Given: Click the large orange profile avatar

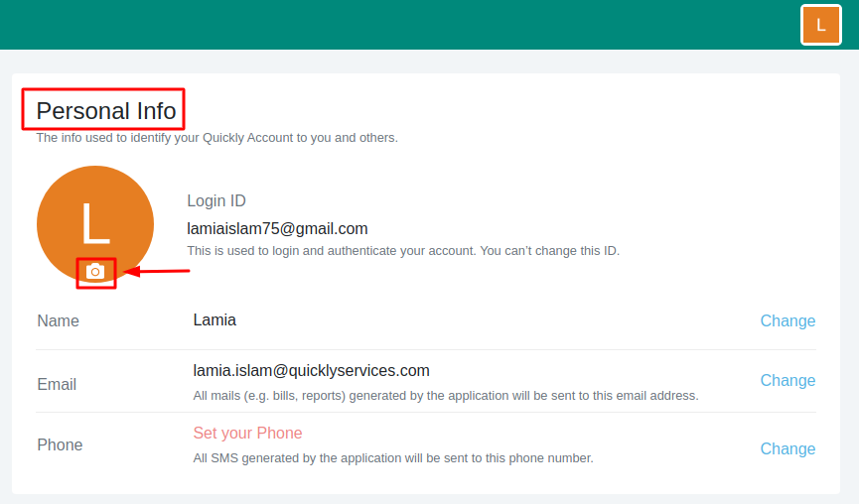Looking at the screenshot, I should [x=95, y=218].
